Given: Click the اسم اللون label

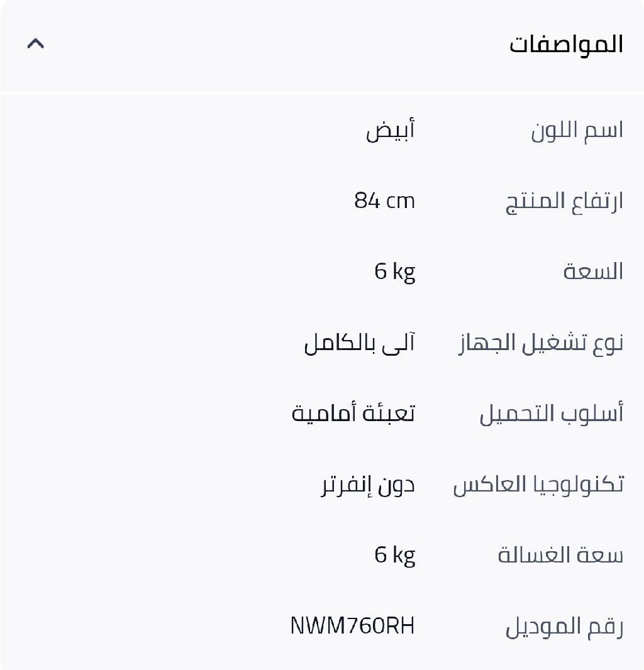Looking at the screenshot, I should coord(577,131).
